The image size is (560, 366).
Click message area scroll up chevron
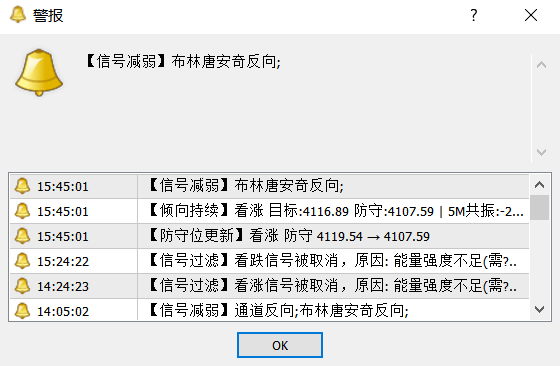point(541,65)
